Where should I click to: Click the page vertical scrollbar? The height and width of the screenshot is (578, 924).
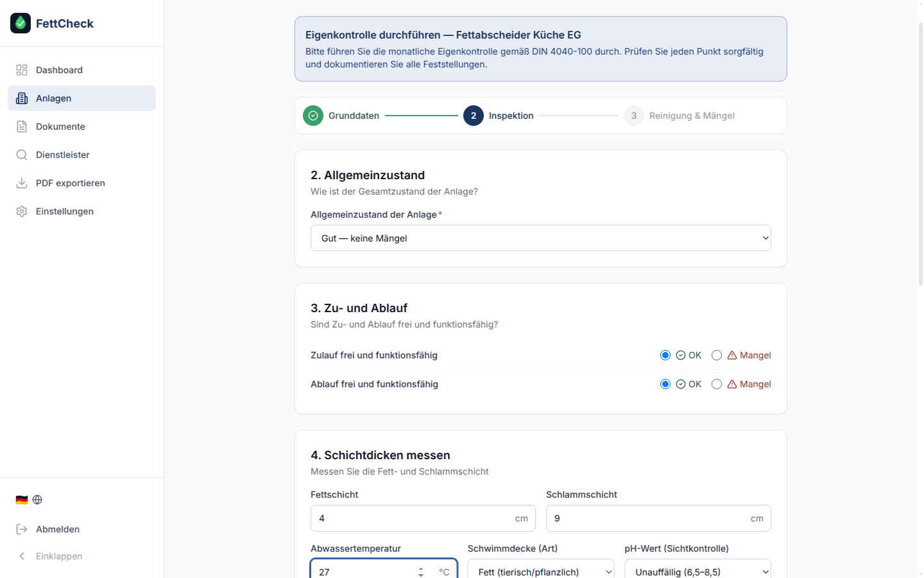(921, 154)
